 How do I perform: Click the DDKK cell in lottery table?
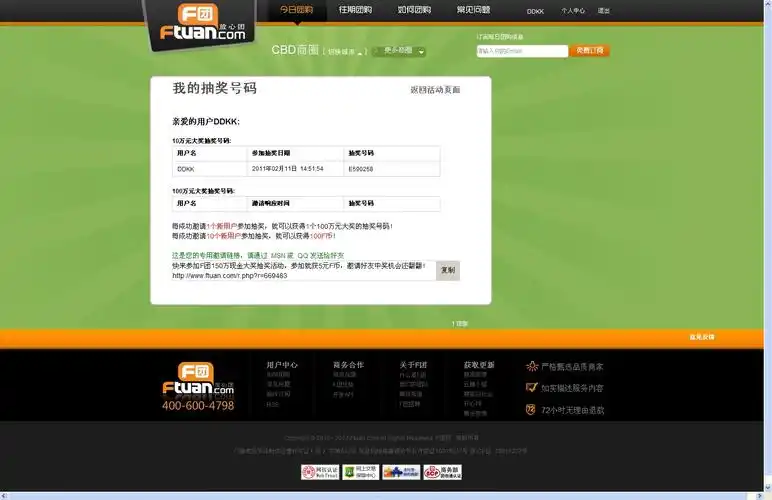pos(186,169)
